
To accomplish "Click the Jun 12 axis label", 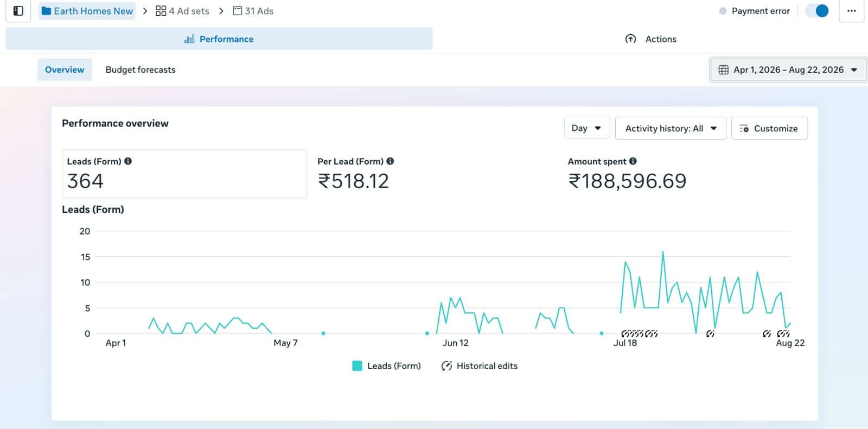I will (455, 343).
